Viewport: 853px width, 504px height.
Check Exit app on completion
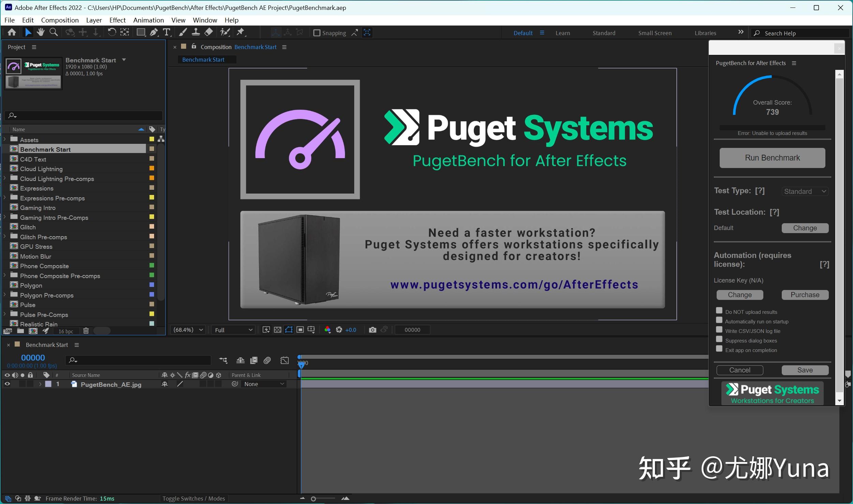point(719,349)
